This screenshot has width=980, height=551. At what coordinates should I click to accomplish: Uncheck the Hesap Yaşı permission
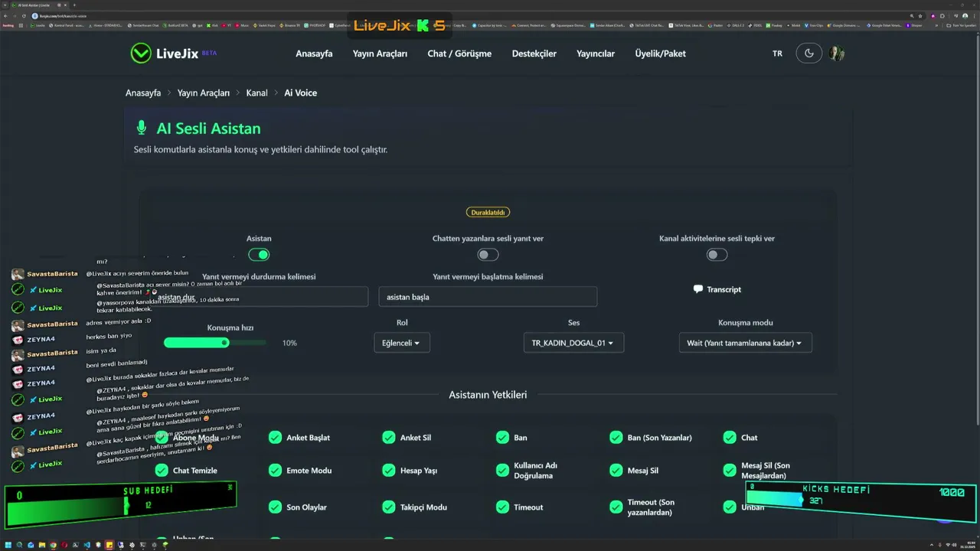(389, 471)
